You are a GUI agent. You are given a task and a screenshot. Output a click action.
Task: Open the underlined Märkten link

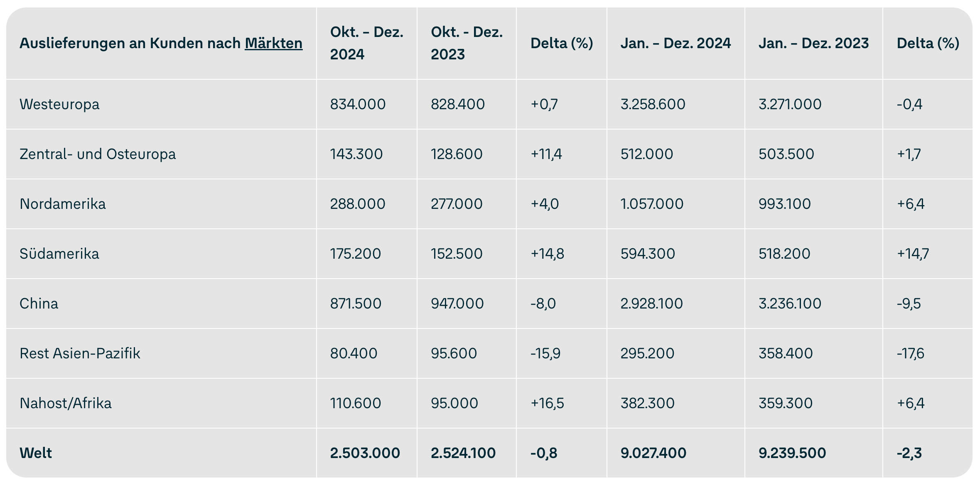click(x=273, y=43)
